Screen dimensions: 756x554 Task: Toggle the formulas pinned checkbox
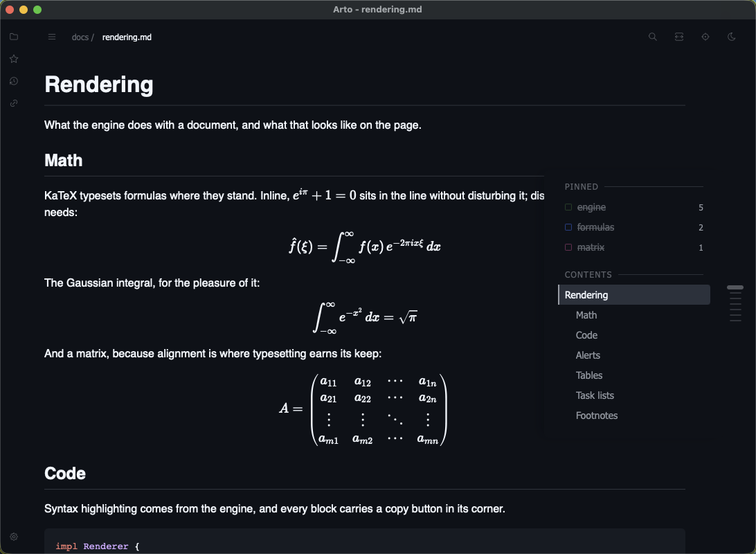point(568,227)
